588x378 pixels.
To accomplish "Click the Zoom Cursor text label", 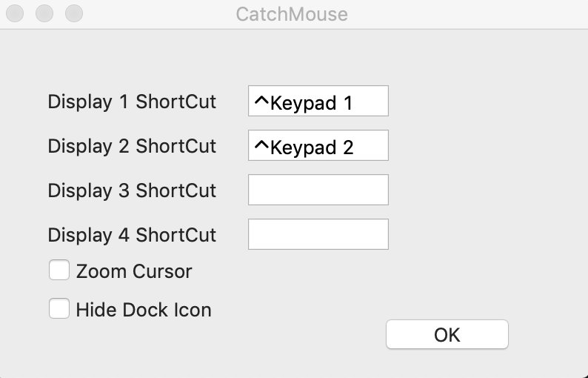I will point(134,271).
